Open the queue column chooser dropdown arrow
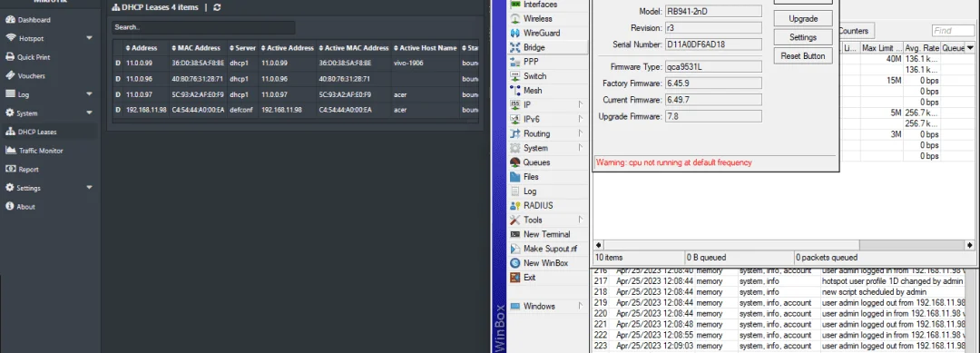Viewport: 980px width, 353px height. 970,47
